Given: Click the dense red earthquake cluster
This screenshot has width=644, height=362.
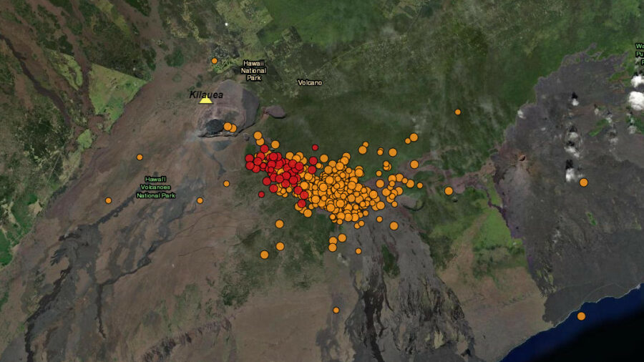Looking at the screenshot, I should [278, 170].
